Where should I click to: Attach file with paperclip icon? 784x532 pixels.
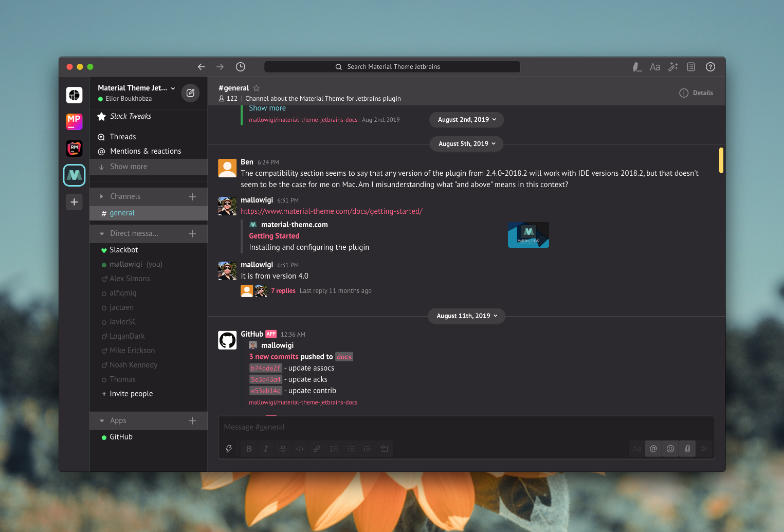coord(687,449)
